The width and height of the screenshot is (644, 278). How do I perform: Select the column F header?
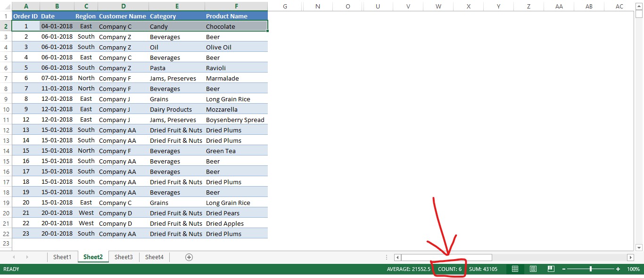(236, 6)
